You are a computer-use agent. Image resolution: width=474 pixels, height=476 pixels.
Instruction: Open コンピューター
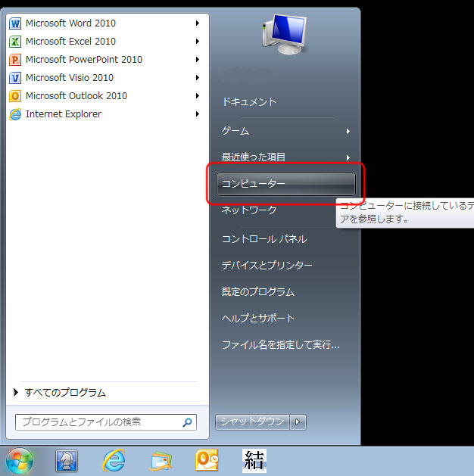tap(285, 184)
